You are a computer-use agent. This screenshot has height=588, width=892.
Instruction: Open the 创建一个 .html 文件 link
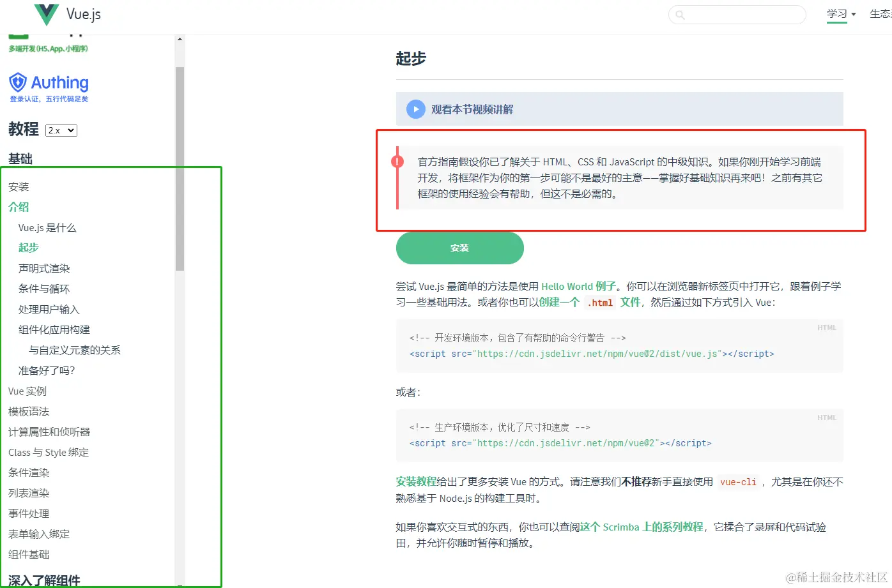[590, 302]
